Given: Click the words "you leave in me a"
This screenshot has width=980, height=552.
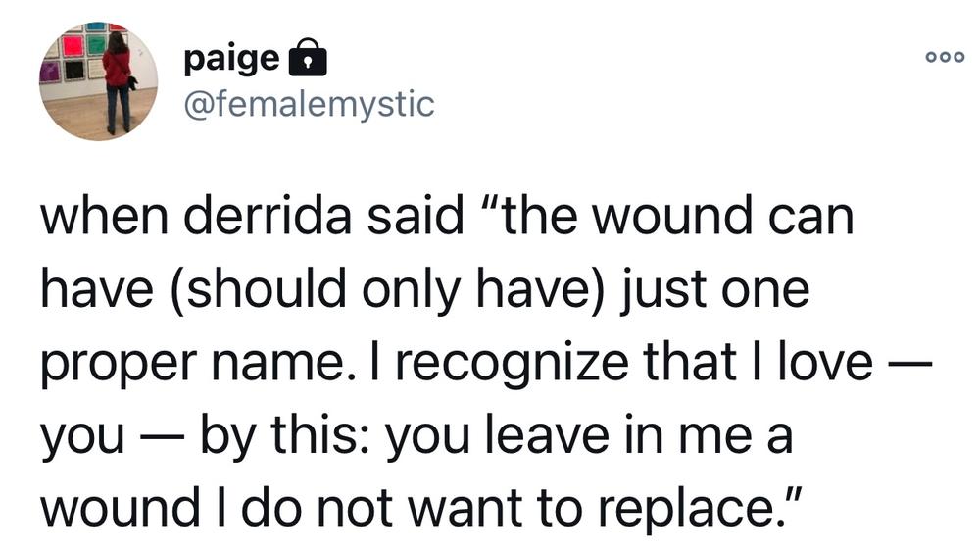Looking at the screenshot, I should 589,436.
